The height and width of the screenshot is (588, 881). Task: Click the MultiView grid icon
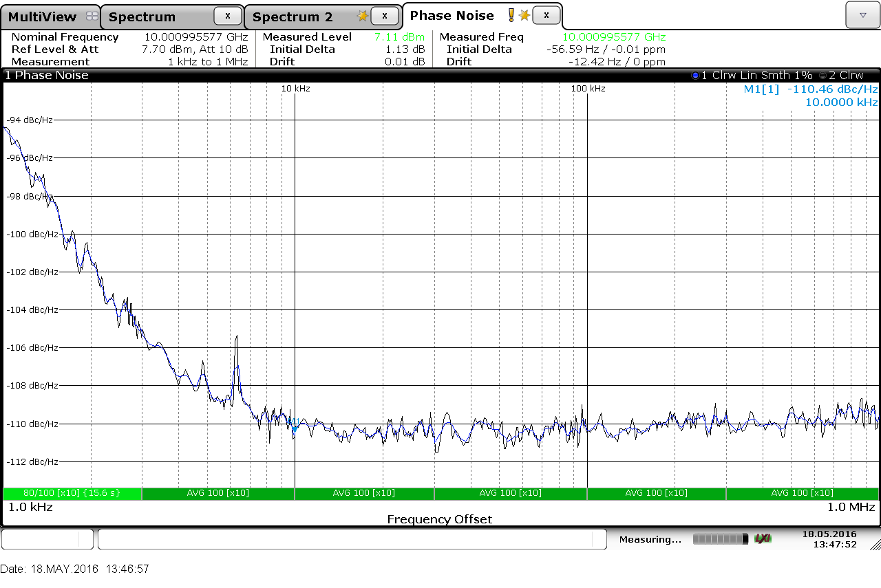[x=92, y=17]
